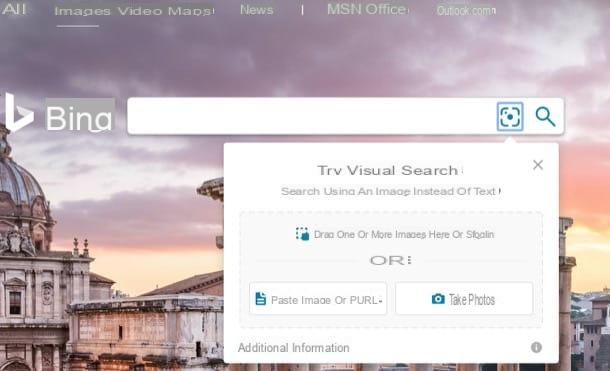Close the Try Visual Search popup
This screenshot has width=610, height=371.
538,165
